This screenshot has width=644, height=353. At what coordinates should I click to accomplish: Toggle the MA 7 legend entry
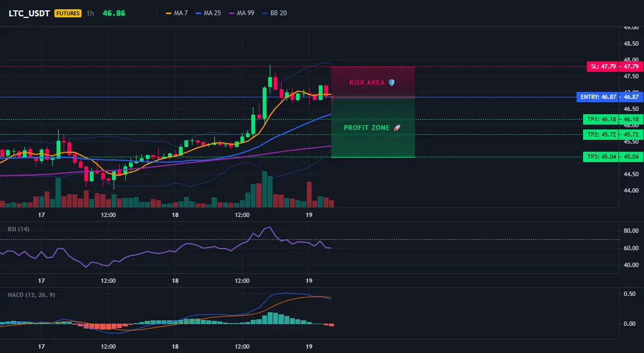pos(177,13)
